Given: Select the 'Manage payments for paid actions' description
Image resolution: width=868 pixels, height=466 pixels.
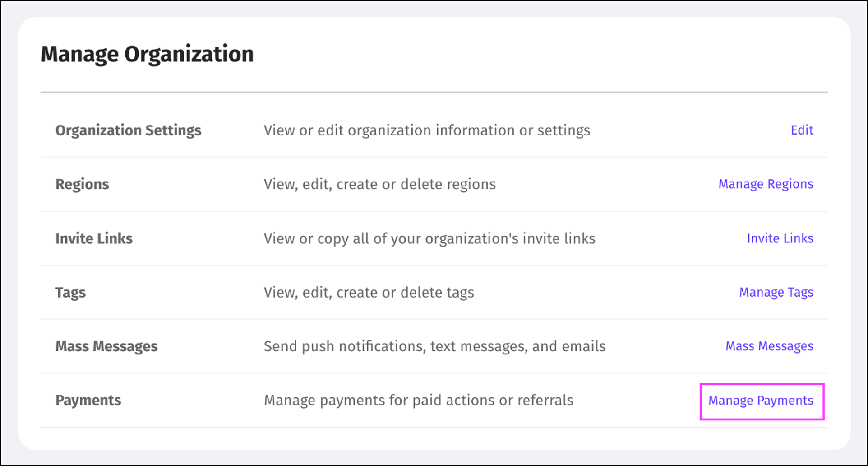Looking at the screenshot, I should pyautogui.click(x=419, y=401).
